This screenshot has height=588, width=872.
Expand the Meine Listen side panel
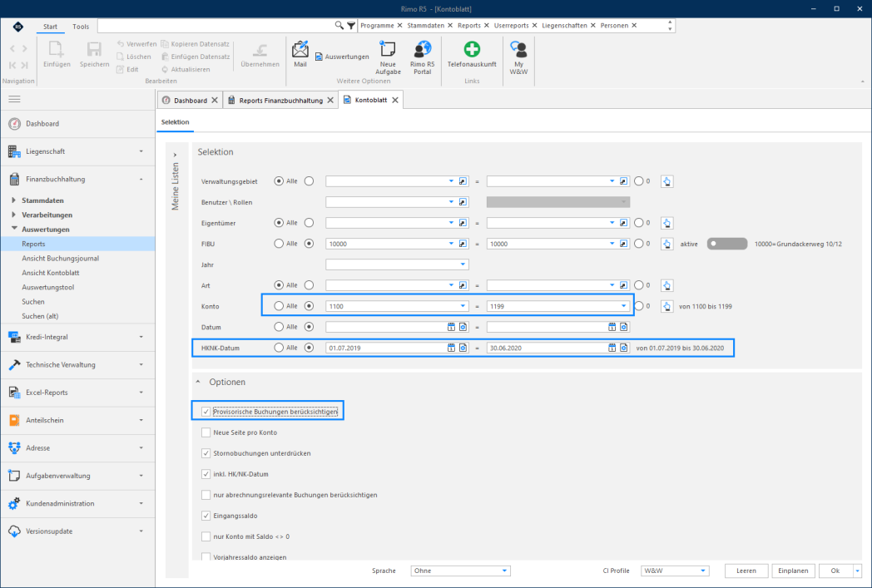tap(176, 155)
